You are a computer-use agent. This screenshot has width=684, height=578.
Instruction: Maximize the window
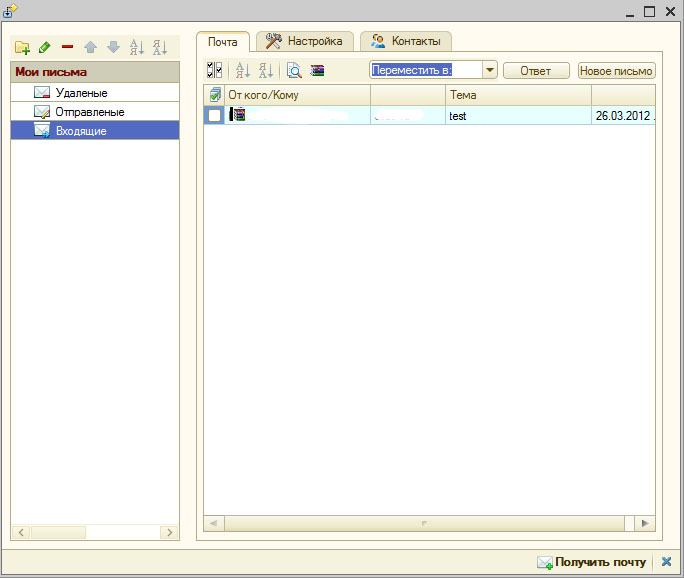[650, 11]
